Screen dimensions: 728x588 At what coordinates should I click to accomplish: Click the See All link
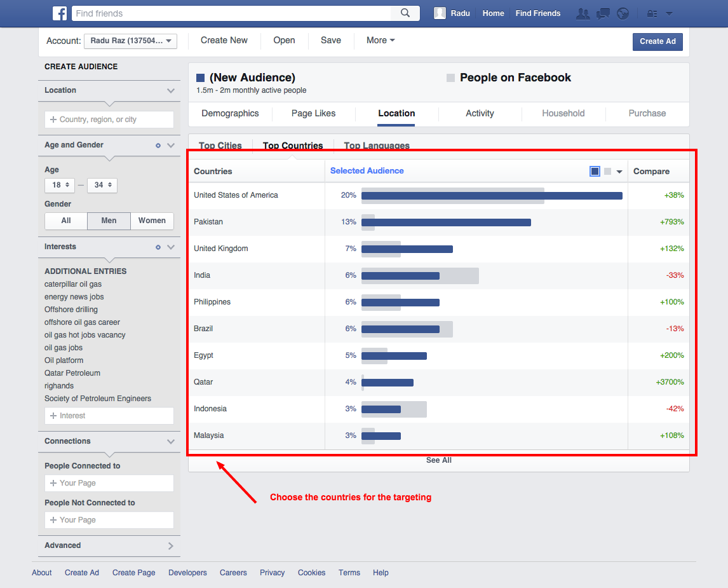[439, 460]
